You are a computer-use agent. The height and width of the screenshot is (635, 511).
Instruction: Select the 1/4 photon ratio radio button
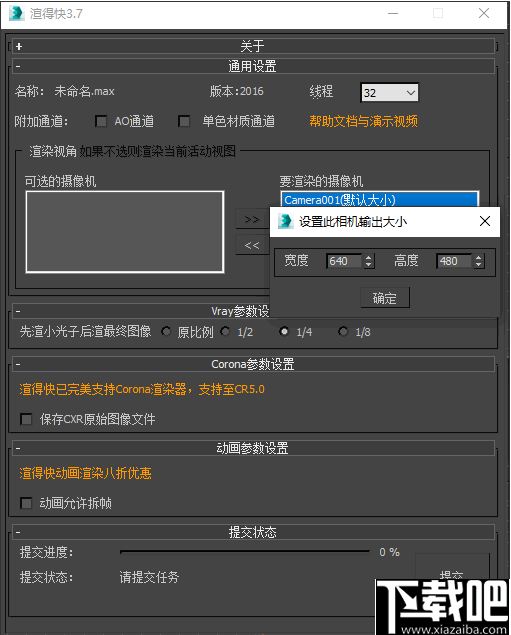[x=284, y=332]
